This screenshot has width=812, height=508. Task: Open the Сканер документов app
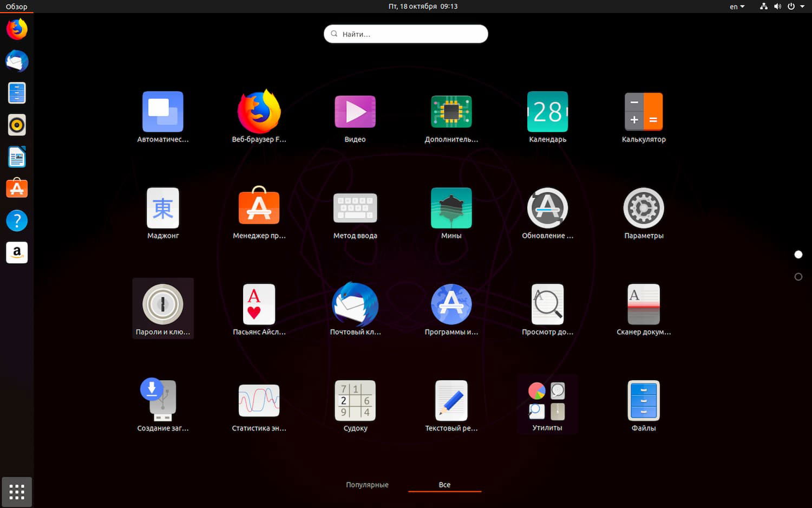(643, 304)
